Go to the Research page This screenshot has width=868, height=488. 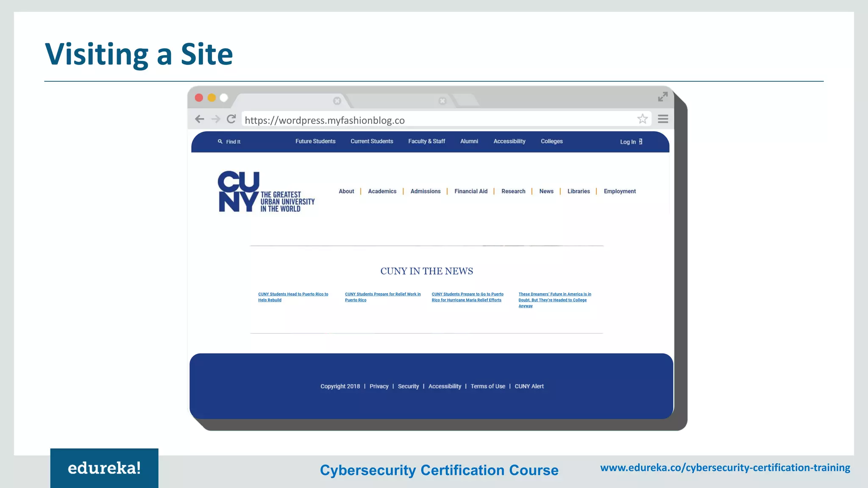(x=513, y=191)
